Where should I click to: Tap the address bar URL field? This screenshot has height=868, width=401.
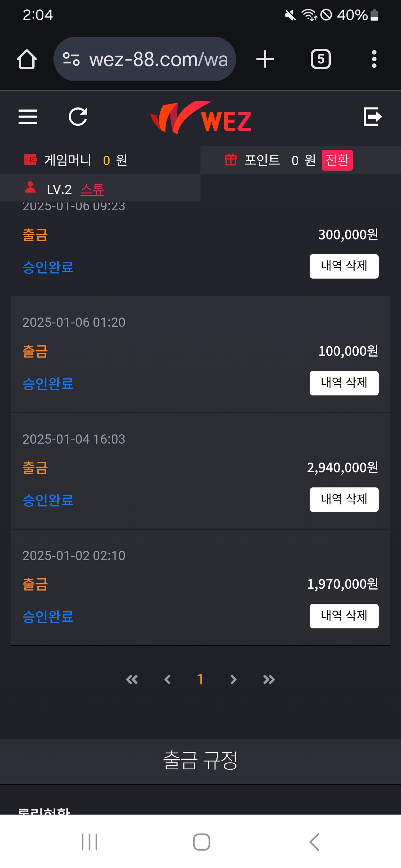tap(158, 59)
